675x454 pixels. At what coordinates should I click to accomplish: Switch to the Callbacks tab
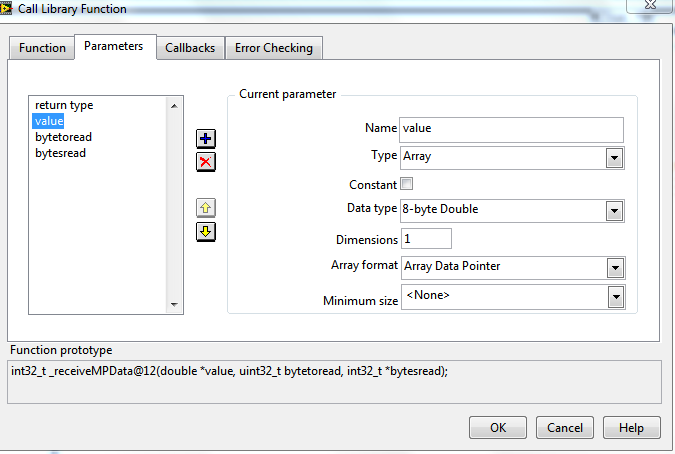[190, 48]
